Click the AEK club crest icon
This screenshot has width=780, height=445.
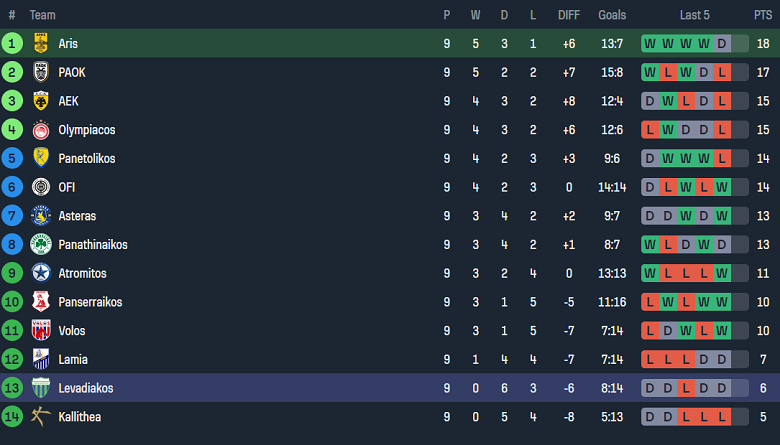tap(41, 101)
